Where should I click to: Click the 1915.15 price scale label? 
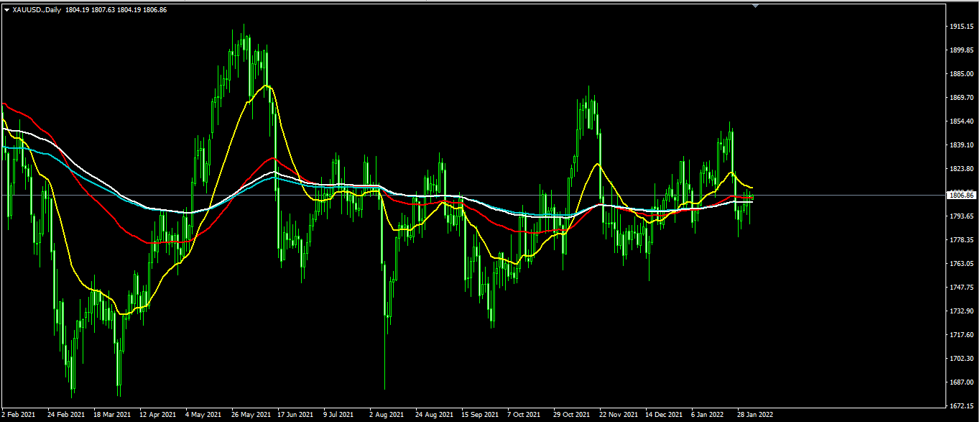coord(961,27)
